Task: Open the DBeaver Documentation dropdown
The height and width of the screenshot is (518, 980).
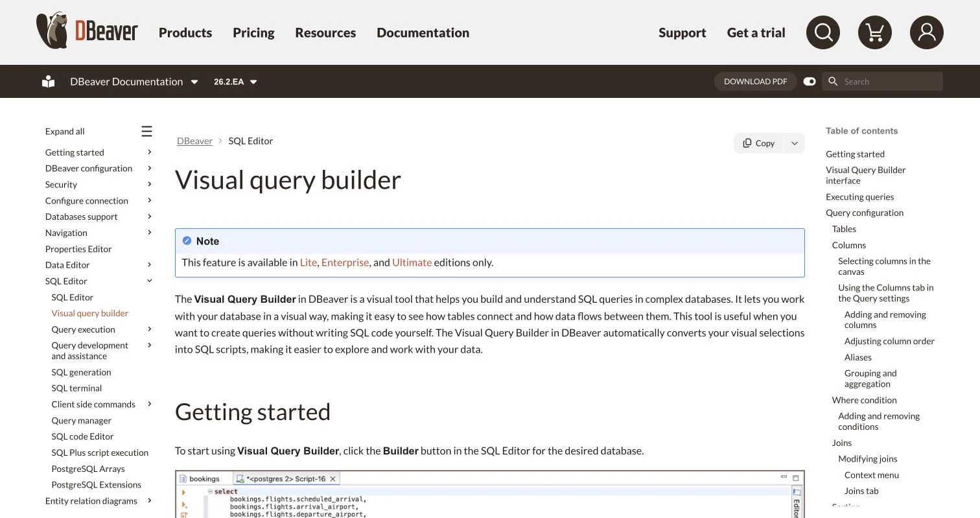Action: (x=134, y=82)
